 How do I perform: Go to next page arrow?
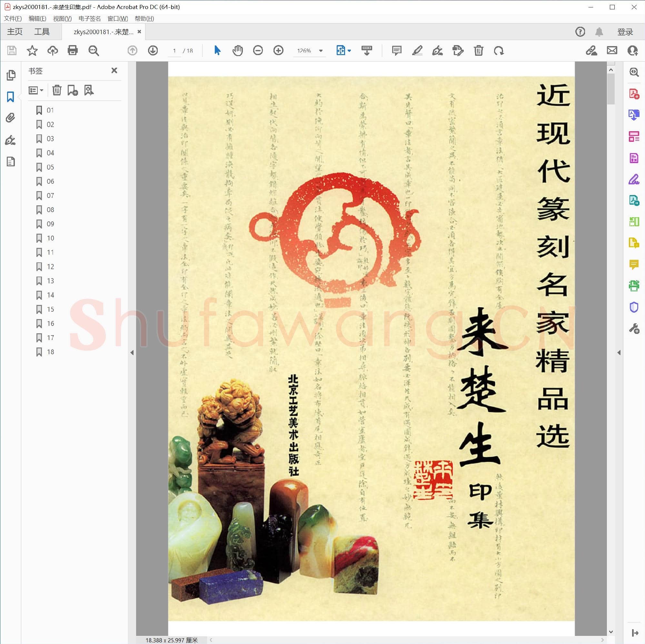pyautogui.click(x=153, y=51)
